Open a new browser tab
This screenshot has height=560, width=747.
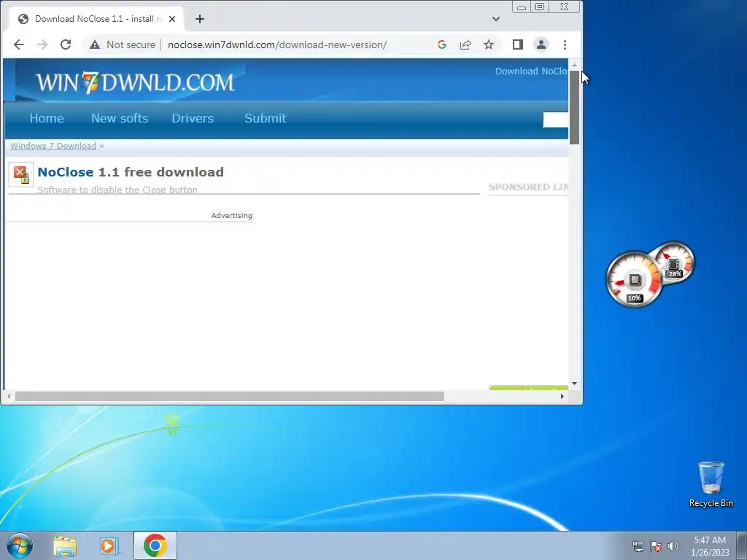point(200,19)
